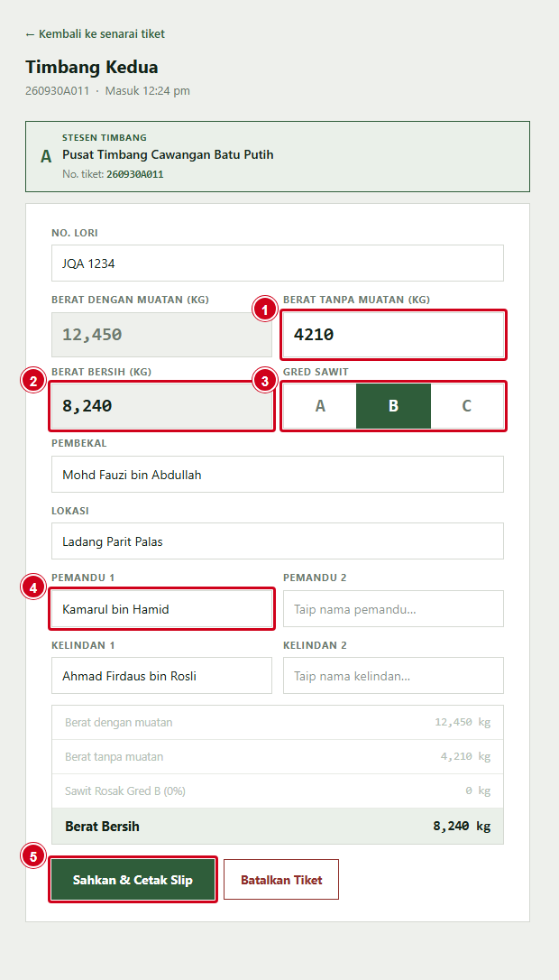This screenshot has height=980, width=559.
Task: Click the Lokasi field Ladang Parit Palas
Action: click(x=278, y=541)
